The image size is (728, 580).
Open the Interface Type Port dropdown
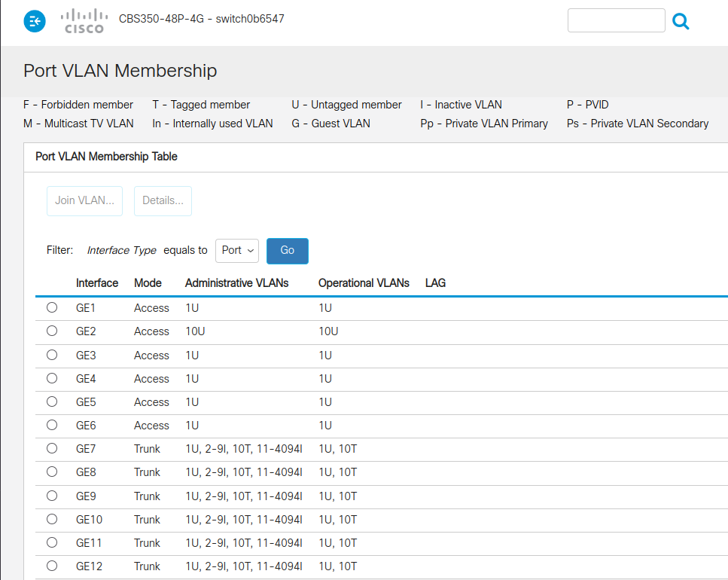(x=237, y=251)
